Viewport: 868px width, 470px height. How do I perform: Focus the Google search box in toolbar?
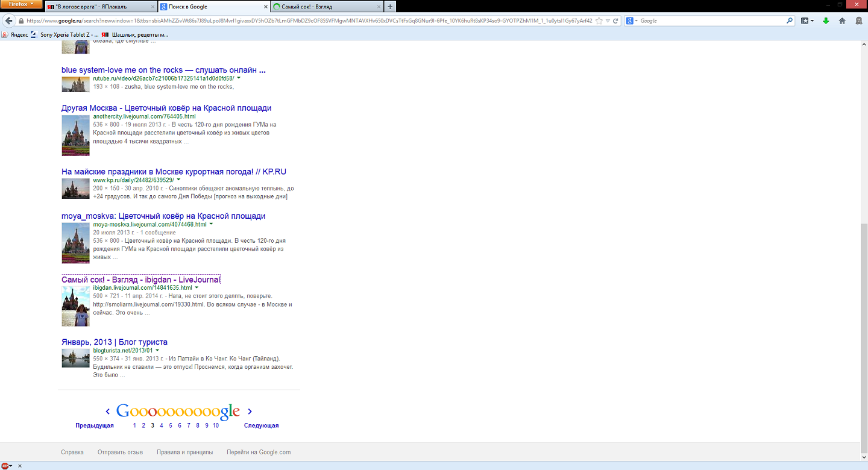[x=712, y=20]
